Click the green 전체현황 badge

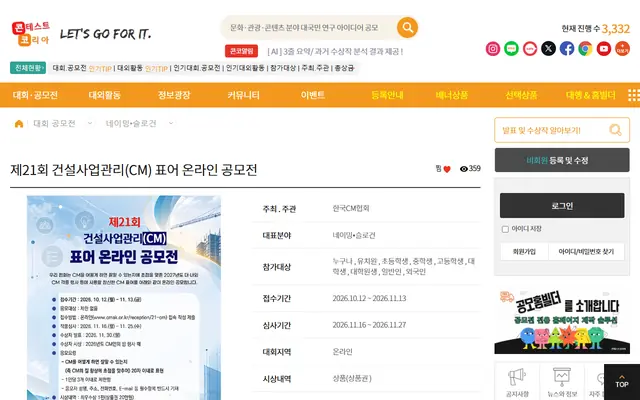pyautogui.click(x=28, y=68)
